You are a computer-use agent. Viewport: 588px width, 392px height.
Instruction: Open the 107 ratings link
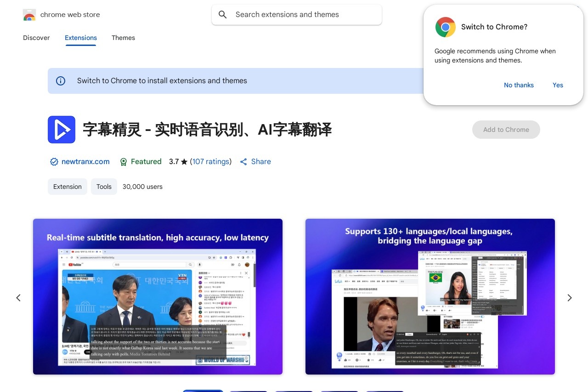pos(211,162)
